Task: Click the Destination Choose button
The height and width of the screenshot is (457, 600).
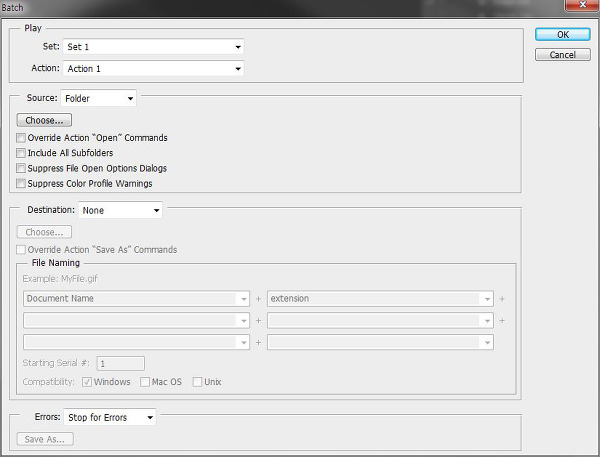Action: click(x=44, y=232)
